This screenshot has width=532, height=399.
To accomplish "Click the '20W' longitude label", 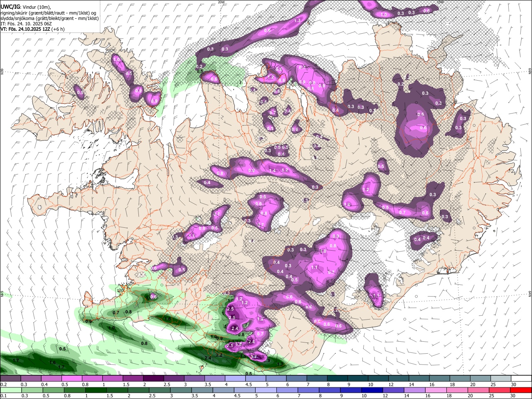I will pyautogui.click(x=221, y=2).
